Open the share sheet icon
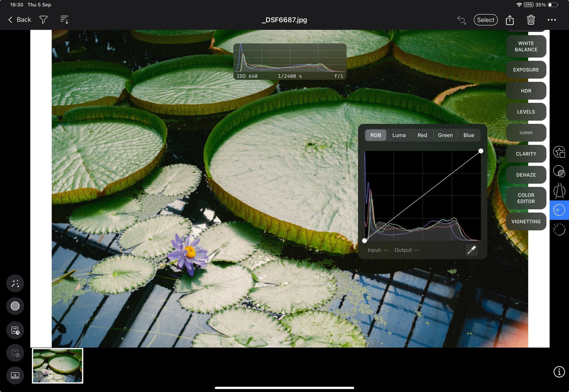Image resolution: width=569 pixels, height=392 pixels. pos(510,20)
